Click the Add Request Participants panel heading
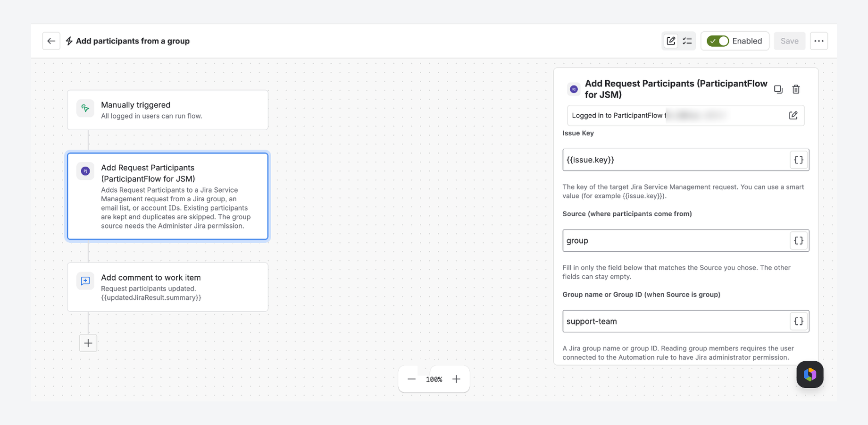Viewport: 868px width, 425px height. pyautogui.click(x=676, y=89)
